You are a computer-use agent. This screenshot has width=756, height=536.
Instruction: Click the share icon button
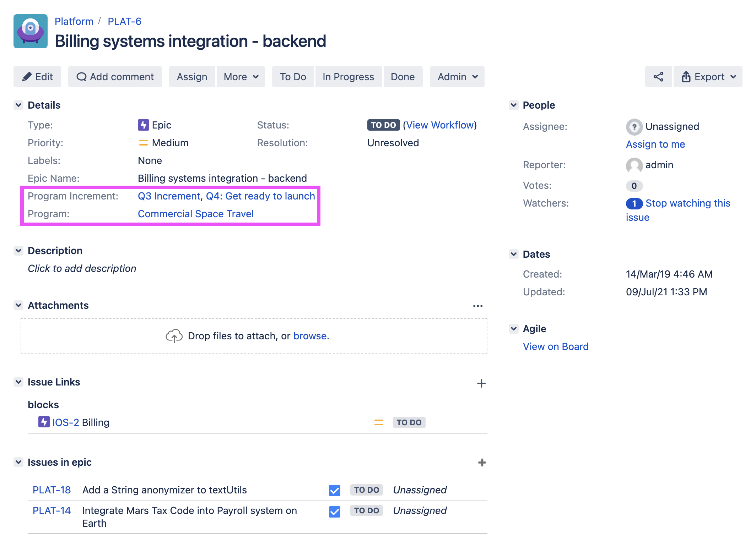[x=658, y=77]
